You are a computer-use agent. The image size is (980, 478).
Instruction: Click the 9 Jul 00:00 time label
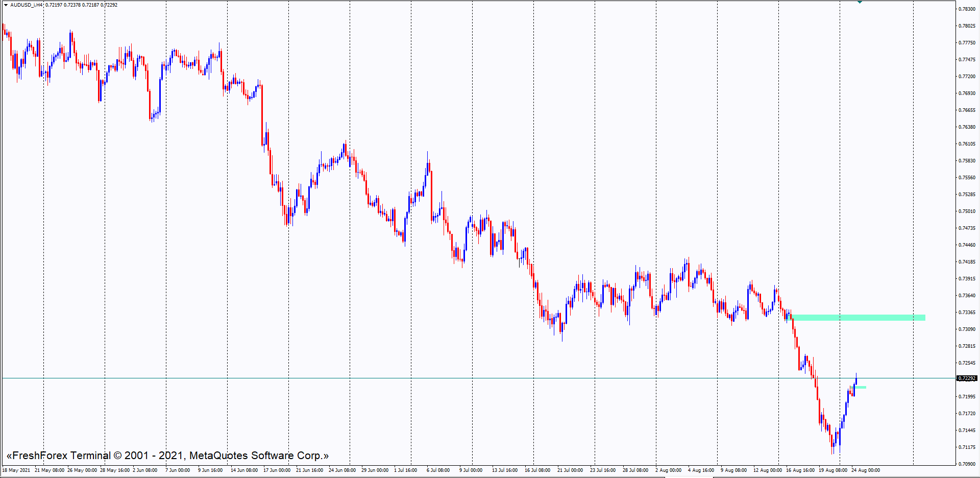pos(471,470)
